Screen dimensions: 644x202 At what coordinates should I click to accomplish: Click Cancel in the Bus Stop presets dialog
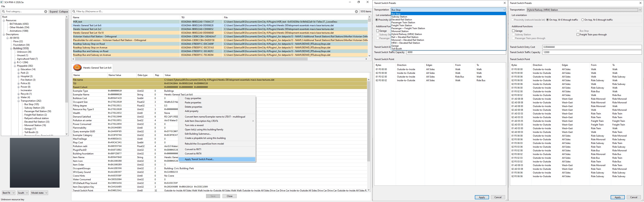pyautogui.click(x=498, y=197)
